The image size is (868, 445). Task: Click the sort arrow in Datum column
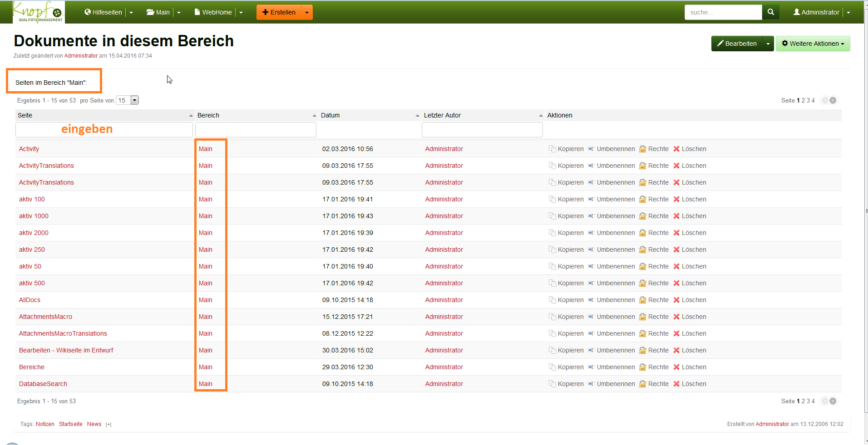[417, 116]
